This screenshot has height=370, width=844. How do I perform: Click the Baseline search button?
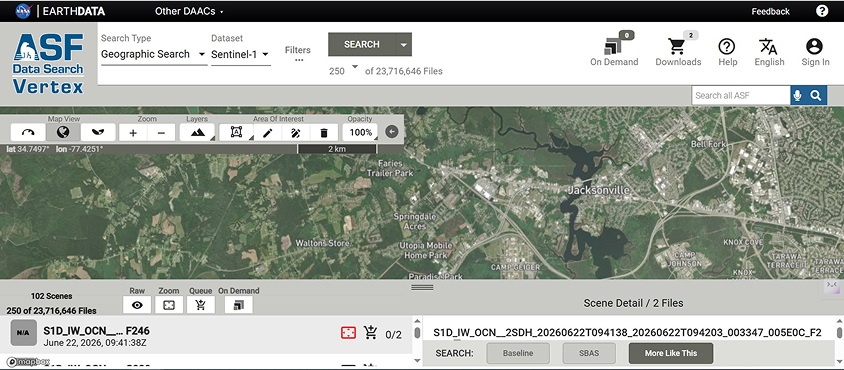coord(518,353)
